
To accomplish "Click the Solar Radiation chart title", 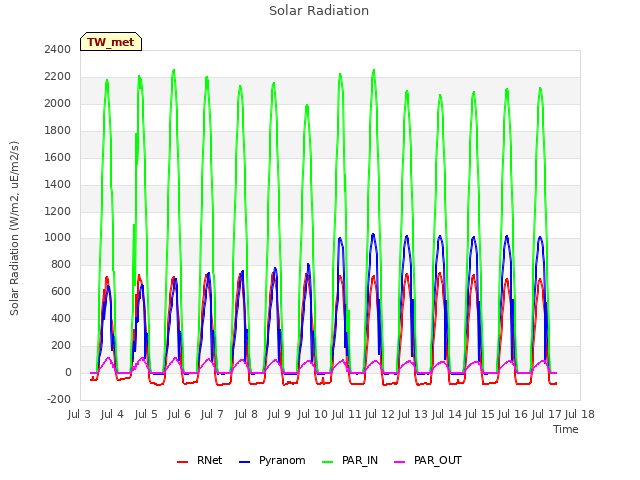I will coord(319,11).
